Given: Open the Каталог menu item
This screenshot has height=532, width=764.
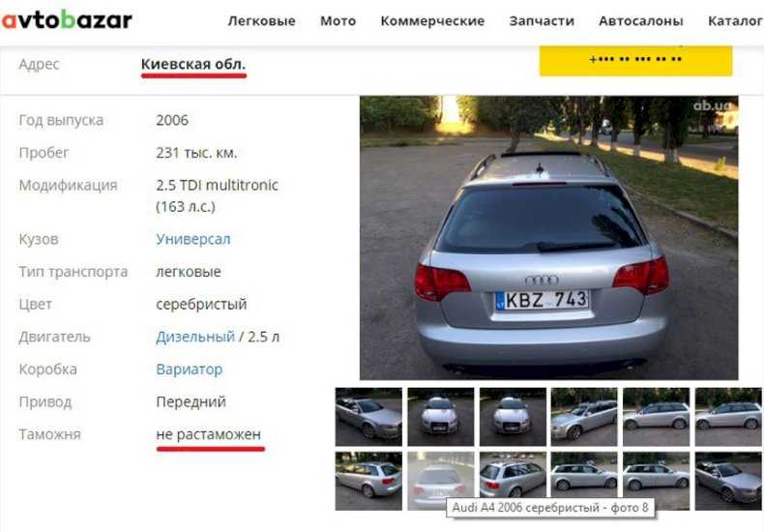Looking at the screenshot, I should coord(735,21).
